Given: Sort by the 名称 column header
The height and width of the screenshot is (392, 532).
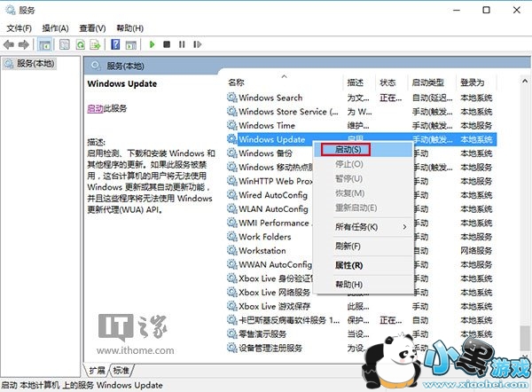Looking at the screenshot, I should [285, 82].
